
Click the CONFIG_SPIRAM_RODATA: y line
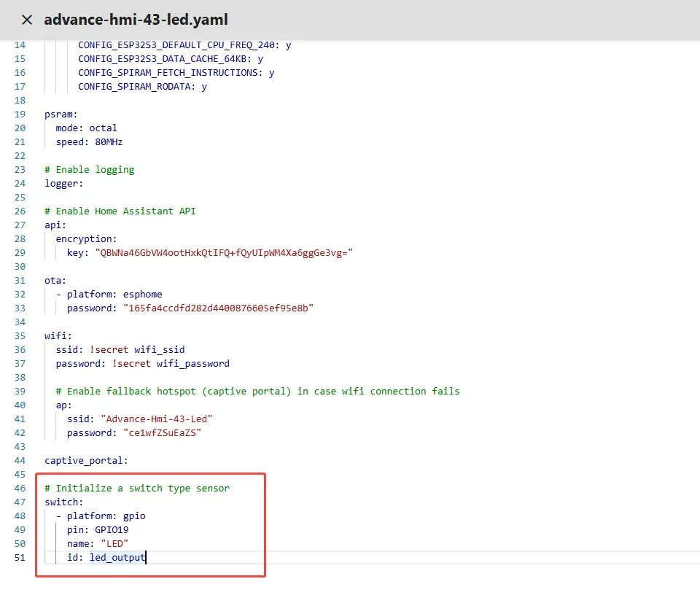(x=142, y=87)
